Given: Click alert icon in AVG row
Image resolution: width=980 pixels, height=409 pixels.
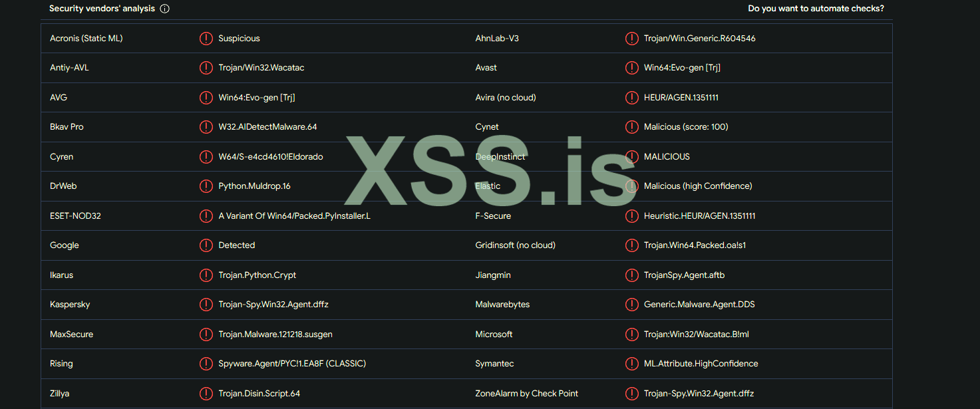Looking at the screenshot, I should (206, 98).
